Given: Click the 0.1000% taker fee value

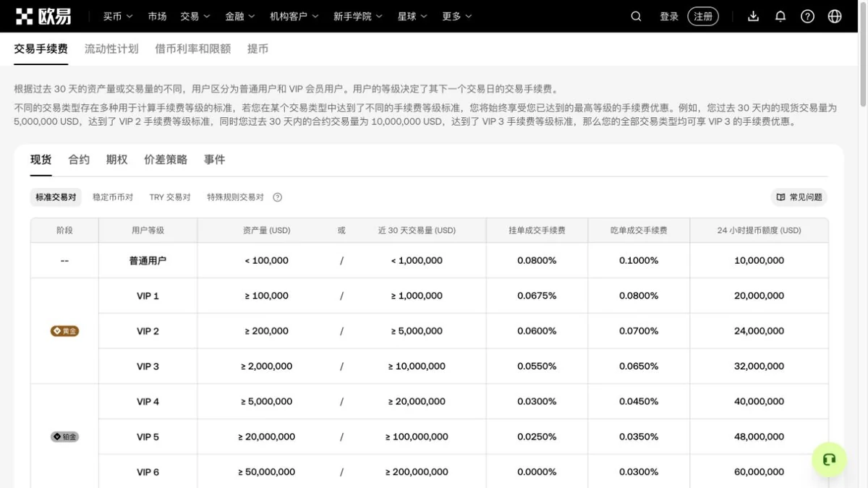Looking at the screenshot, I should [x=639, y=260].
